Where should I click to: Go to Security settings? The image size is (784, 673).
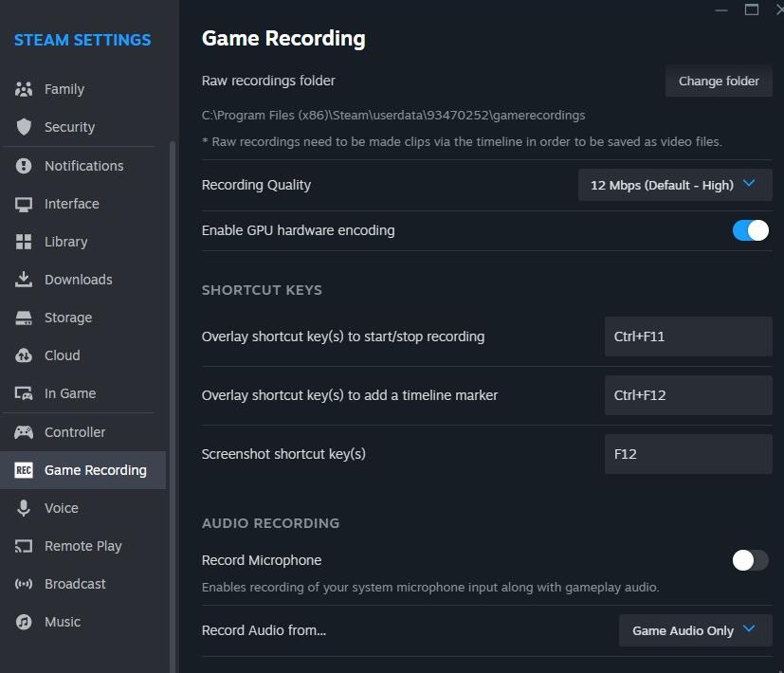[x=69, y=127]
